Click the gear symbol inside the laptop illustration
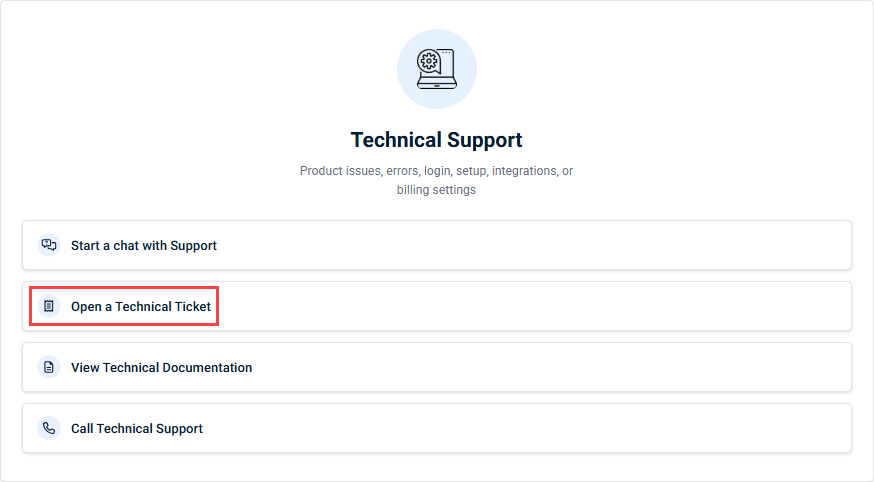874x482 pixels. (430, 61)
